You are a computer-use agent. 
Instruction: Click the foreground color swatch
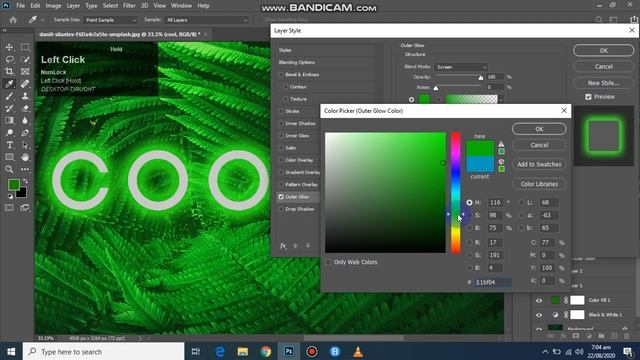[13, 185]
